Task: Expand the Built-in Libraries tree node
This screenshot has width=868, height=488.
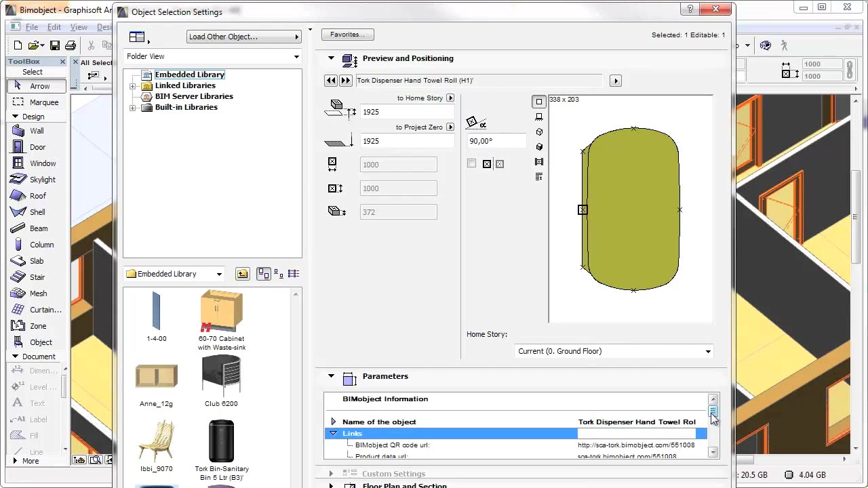Action: [133, 108]
